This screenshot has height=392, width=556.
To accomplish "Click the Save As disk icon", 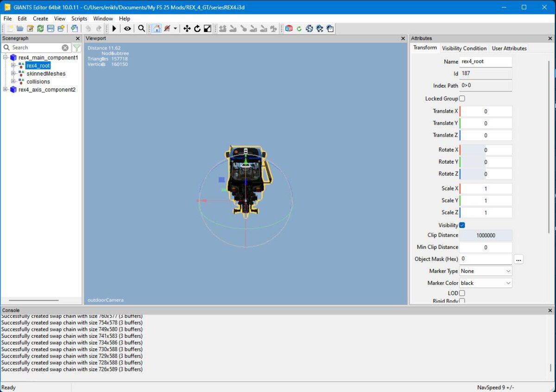I will [61, 29].
